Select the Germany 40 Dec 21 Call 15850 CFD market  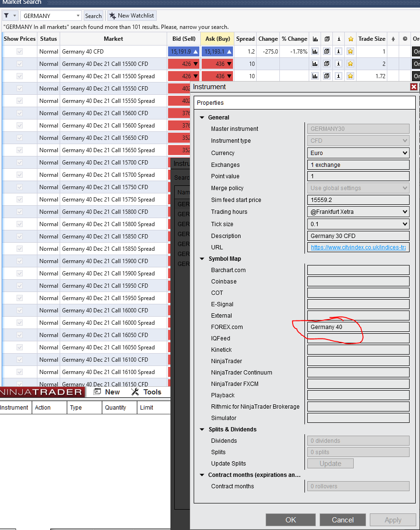point(105,236)
